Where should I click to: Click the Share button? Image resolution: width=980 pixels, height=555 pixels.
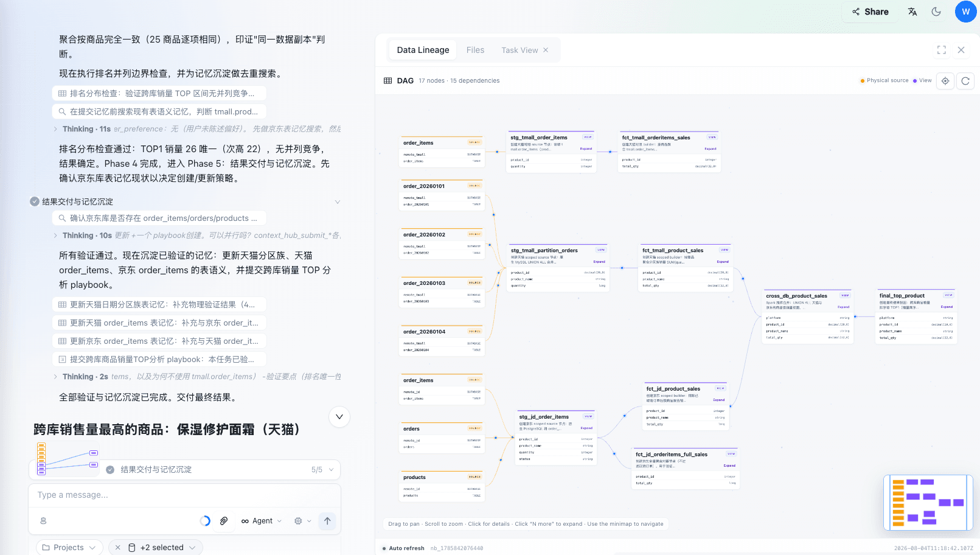click(x=871, y=12)
